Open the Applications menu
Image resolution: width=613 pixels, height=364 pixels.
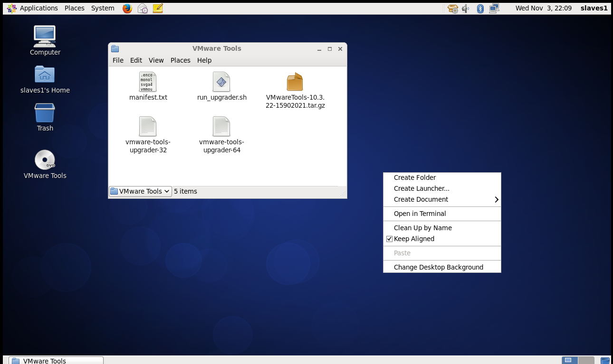(38, 8)
